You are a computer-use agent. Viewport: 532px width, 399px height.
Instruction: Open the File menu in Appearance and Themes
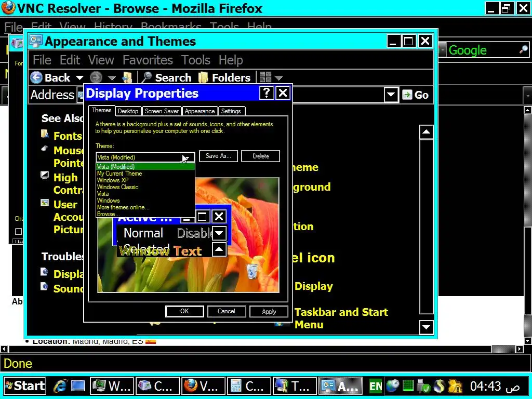click(x=42, y=60)
